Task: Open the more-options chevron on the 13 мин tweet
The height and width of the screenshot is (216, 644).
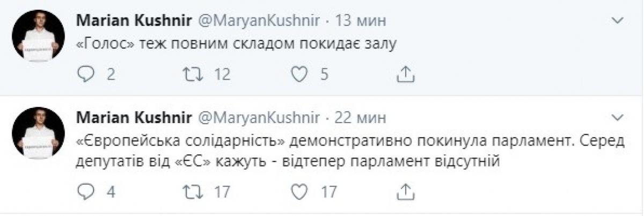Action: 618,21
